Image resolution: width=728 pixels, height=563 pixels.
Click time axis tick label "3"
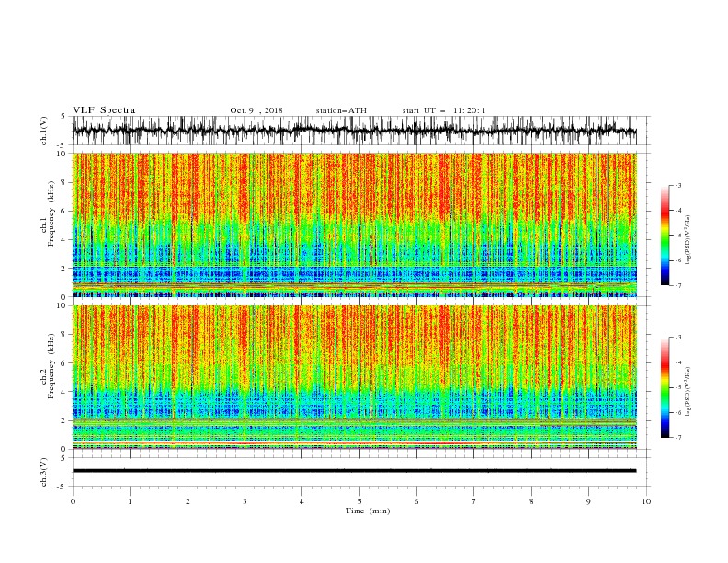click(245, 501)
